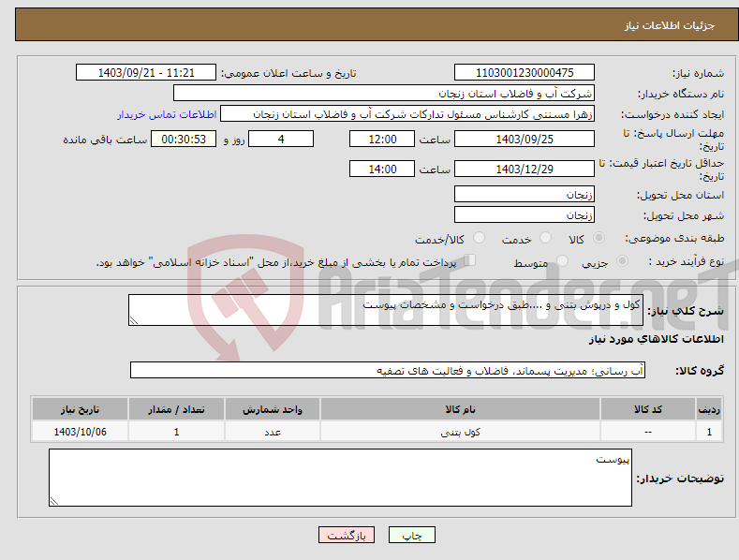Image resolution: width=739 pixels, height=560 pixels.
Task: Click the کول بتنی item name cell
Action: pos(460,432)
